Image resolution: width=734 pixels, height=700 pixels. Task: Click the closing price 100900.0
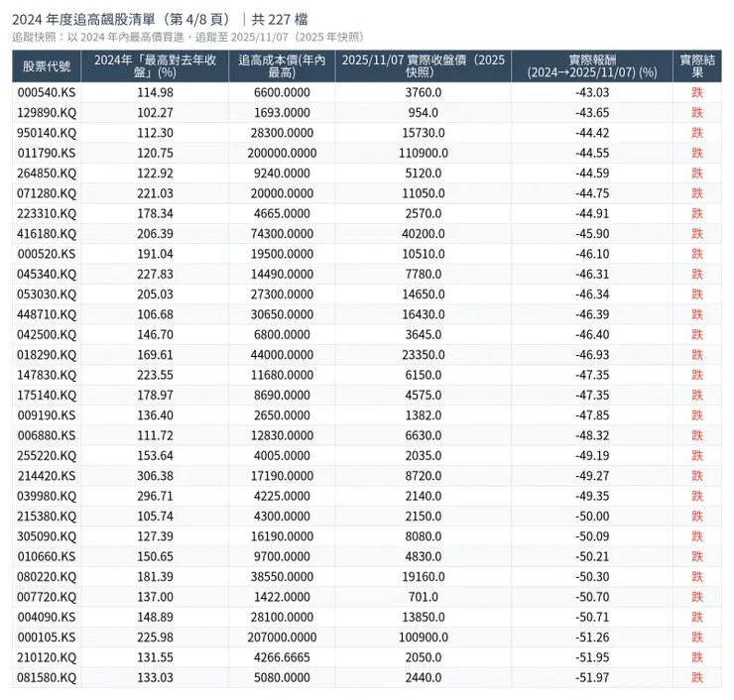[x=424, y=638]
